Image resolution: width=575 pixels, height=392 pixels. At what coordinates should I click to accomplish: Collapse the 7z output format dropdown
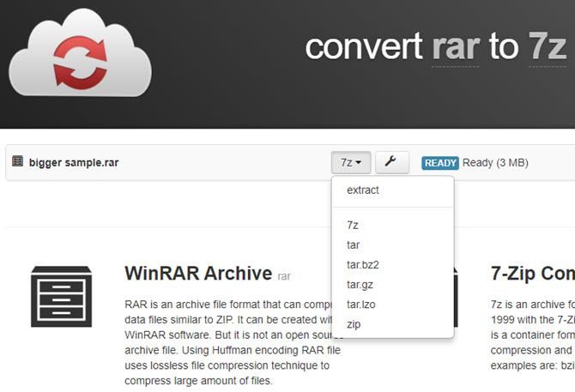point(351,162)
